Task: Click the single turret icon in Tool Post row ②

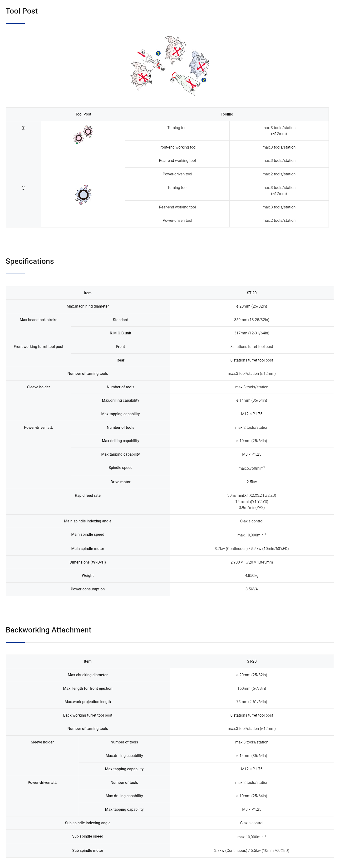Action: click(x=83, y=194)
